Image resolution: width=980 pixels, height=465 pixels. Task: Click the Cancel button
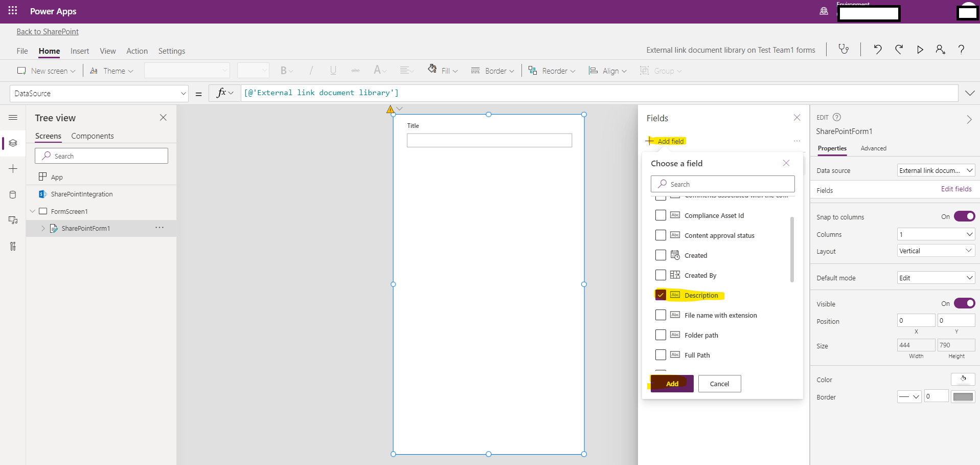719,384
